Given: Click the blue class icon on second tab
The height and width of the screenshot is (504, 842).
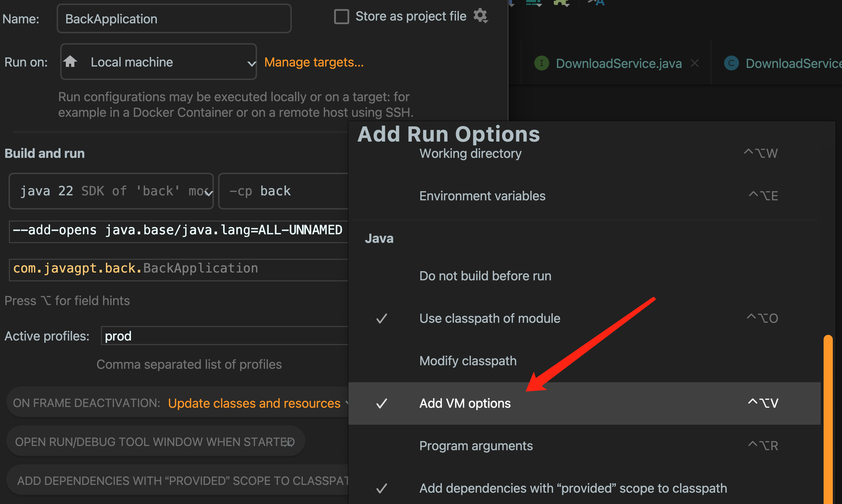Looking at the screenshot, I should click(731, 63).
